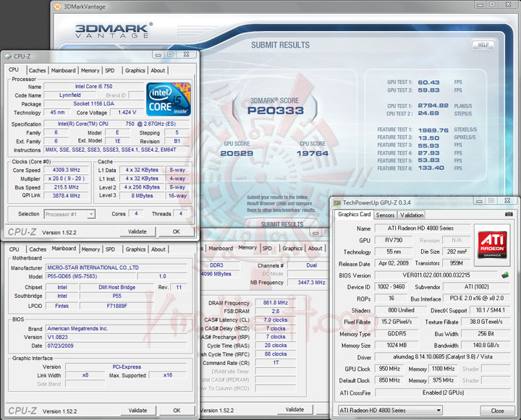Screen dimensions: 521x420
Task: Select the Caches tab in top CPU-Z window
Action: click(37, 71)
